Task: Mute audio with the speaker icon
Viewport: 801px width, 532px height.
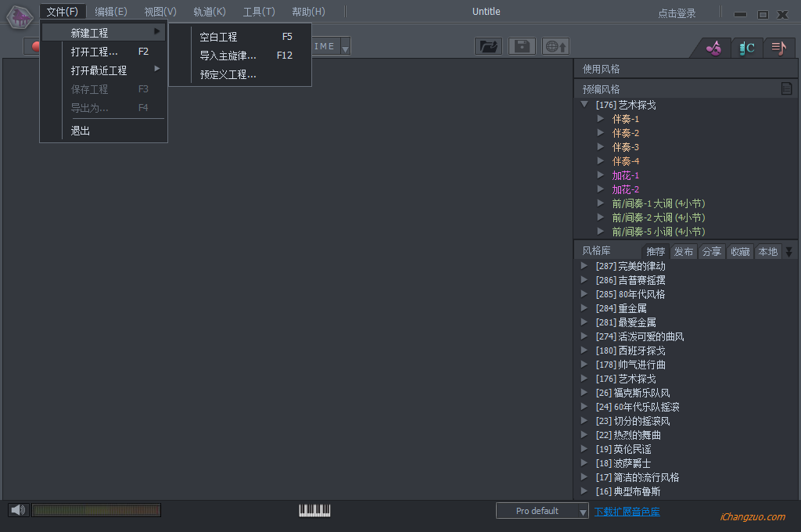Action: click(x=16, y=509)
